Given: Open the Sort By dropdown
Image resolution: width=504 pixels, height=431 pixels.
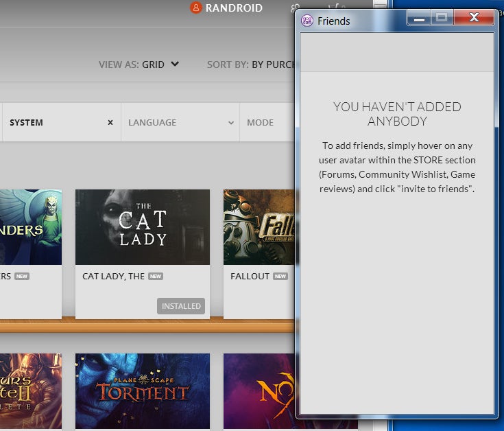Looking at the screenshot, I should [x=250, y=65].
